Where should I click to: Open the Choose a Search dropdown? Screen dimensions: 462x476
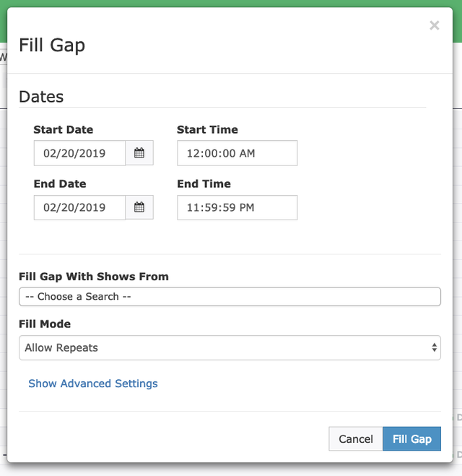pos(230,297)
